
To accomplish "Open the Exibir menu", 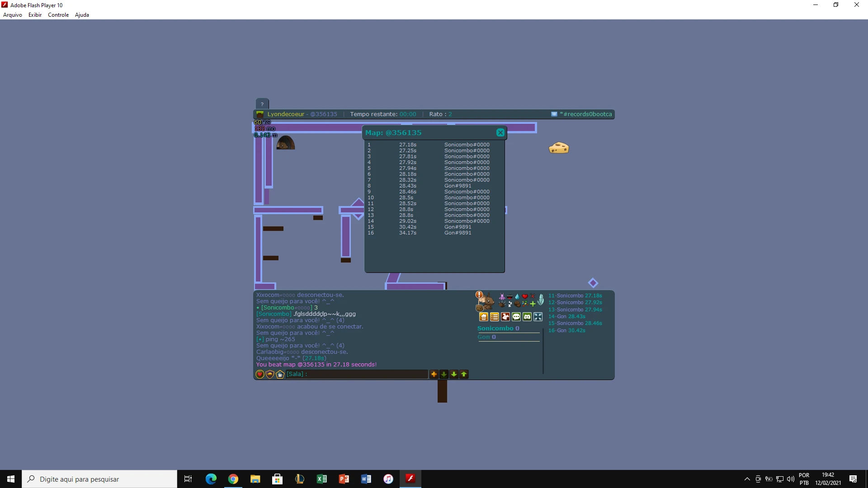I will point(35,15).
